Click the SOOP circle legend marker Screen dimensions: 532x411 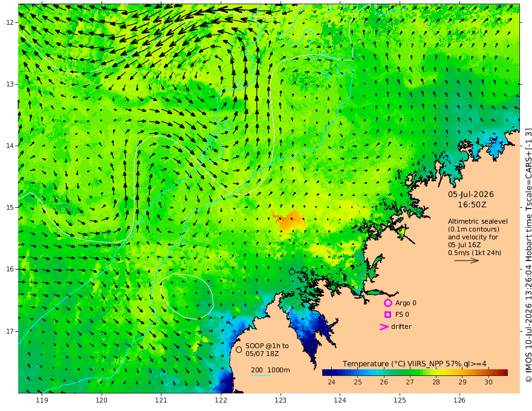click(x=239, y=349)
